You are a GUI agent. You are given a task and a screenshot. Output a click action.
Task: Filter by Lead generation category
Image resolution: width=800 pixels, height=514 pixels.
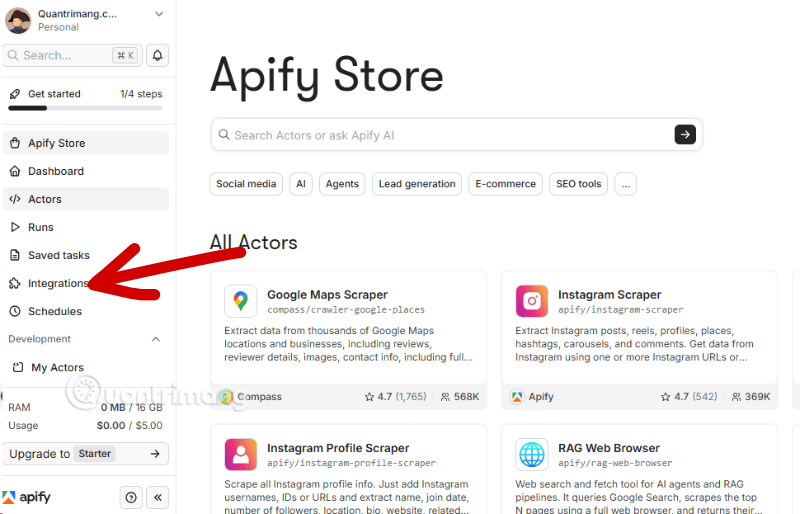(417, 184)
